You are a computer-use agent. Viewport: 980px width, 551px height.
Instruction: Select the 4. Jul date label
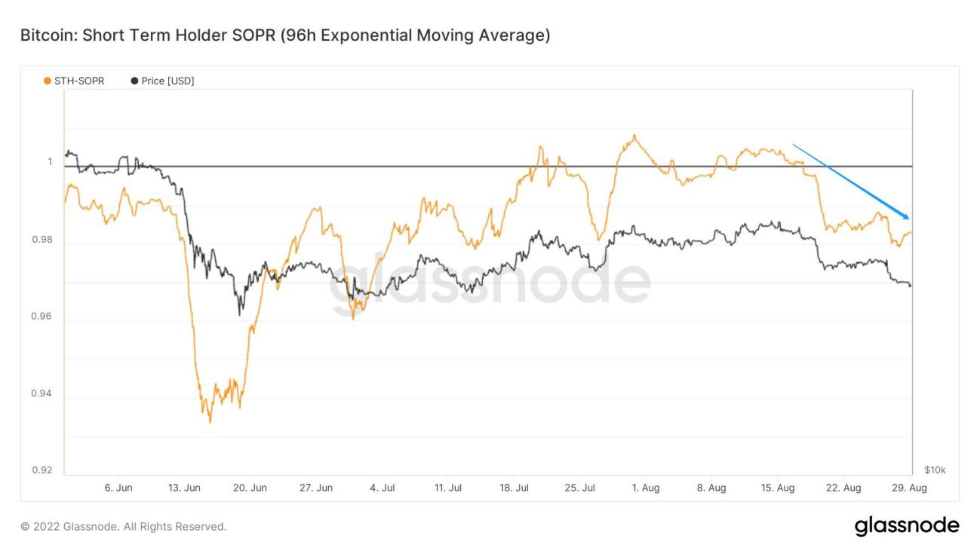point(382,488)
